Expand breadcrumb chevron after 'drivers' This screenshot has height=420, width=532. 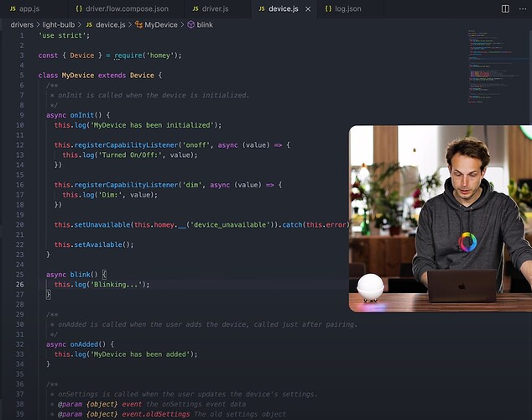click(x=38, y=25)
